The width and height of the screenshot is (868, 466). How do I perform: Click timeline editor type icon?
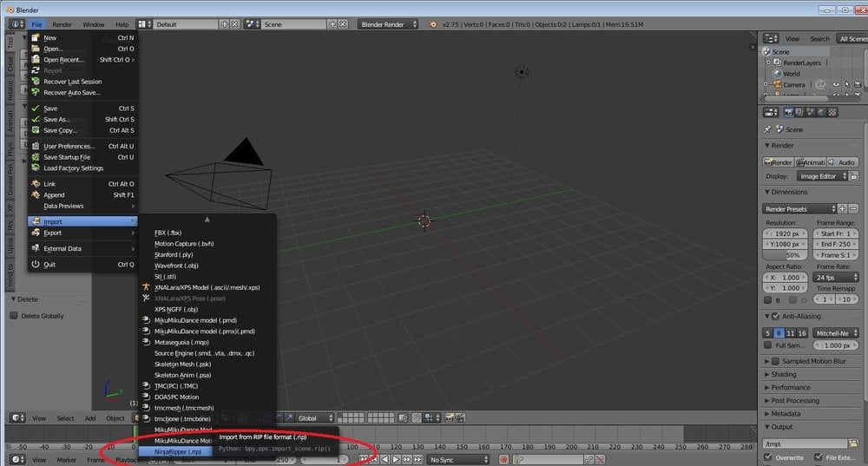point(18,459)
